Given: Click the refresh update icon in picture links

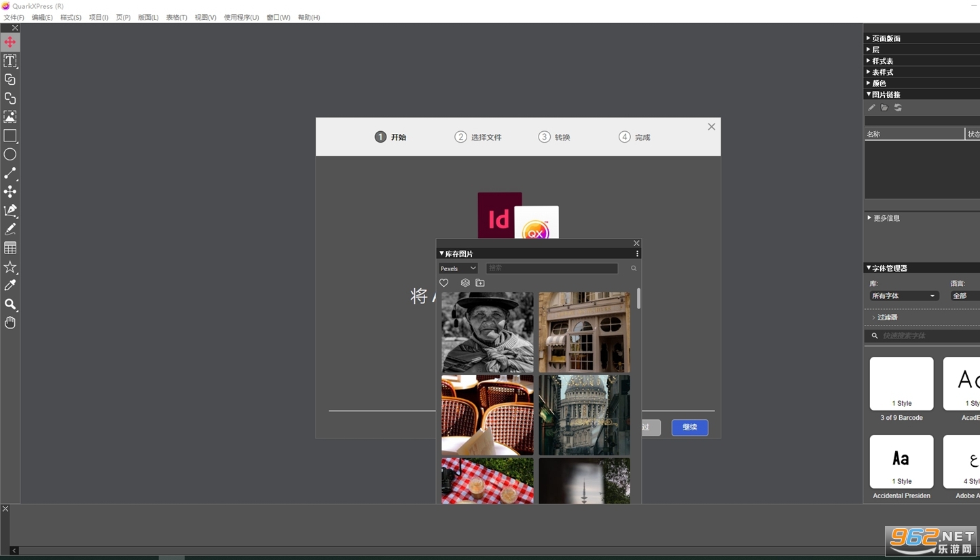Looking at the screenshot, I should [x=898, y=107].
